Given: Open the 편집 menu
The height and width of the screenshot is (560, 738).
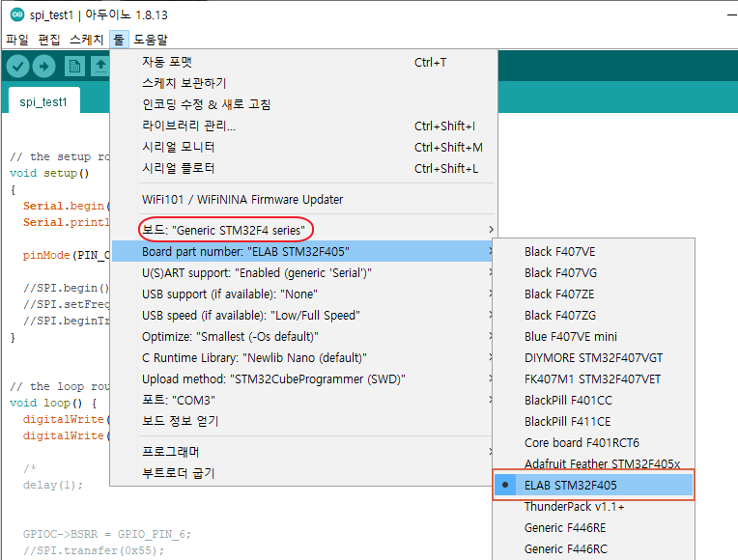Looking at the screenshot, I should [49, 40].
